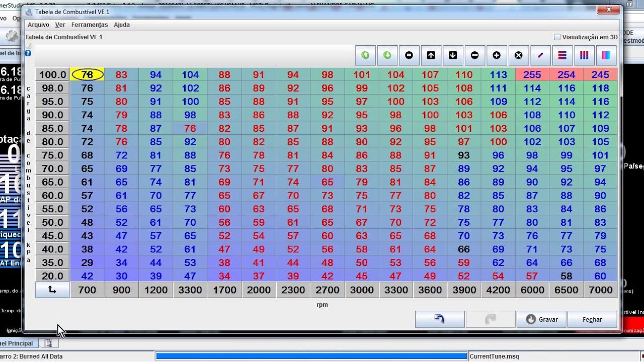Click the note pencil icon under table title

tap(28, 45)
